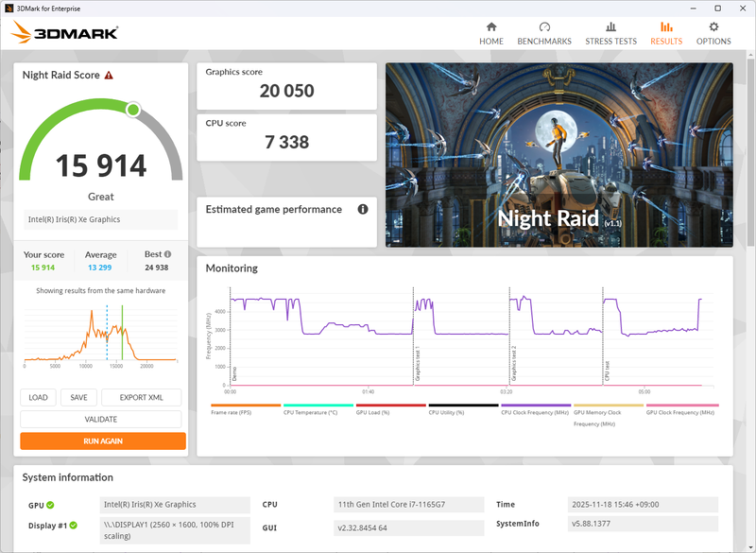Open the Results bar chart icon
The image size is (756, 553).
click(666, 26)
